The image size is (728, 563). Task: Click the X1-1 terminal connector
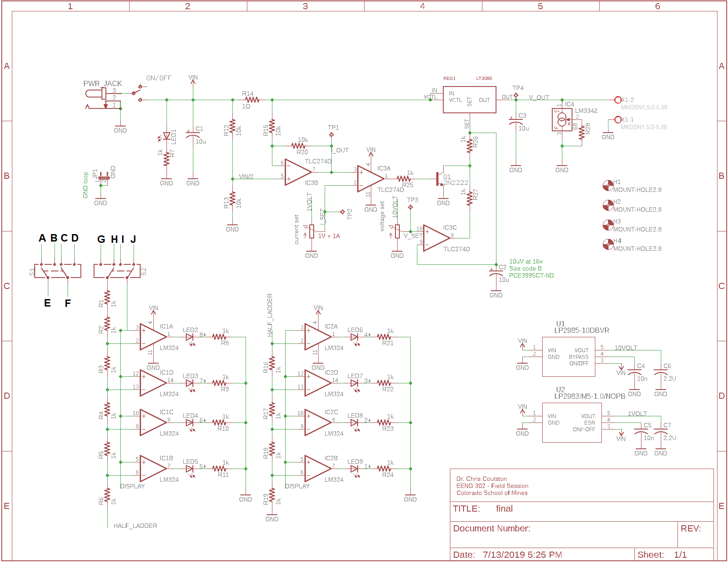[617, 119]
